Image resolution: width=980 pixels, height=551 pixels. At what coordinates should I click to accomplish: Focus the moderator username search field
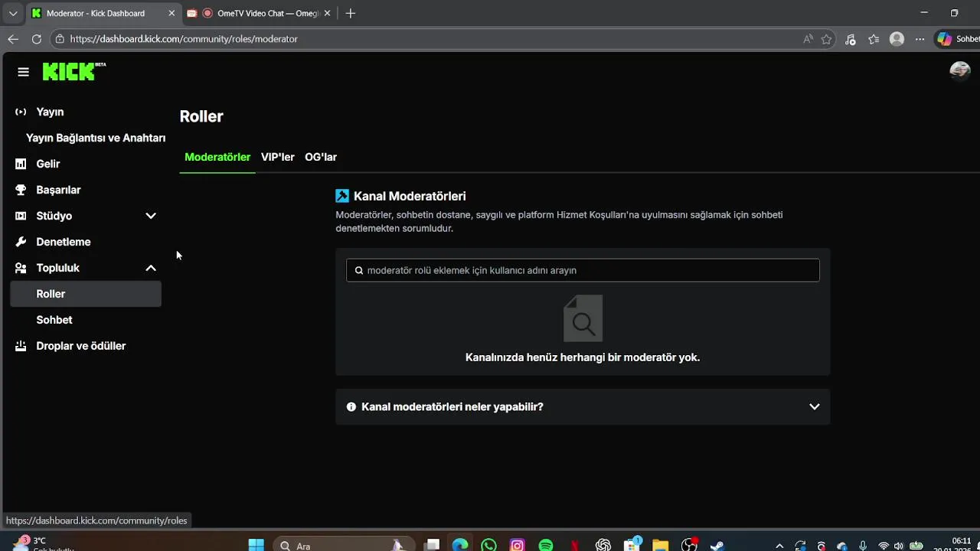click(583, 270)
